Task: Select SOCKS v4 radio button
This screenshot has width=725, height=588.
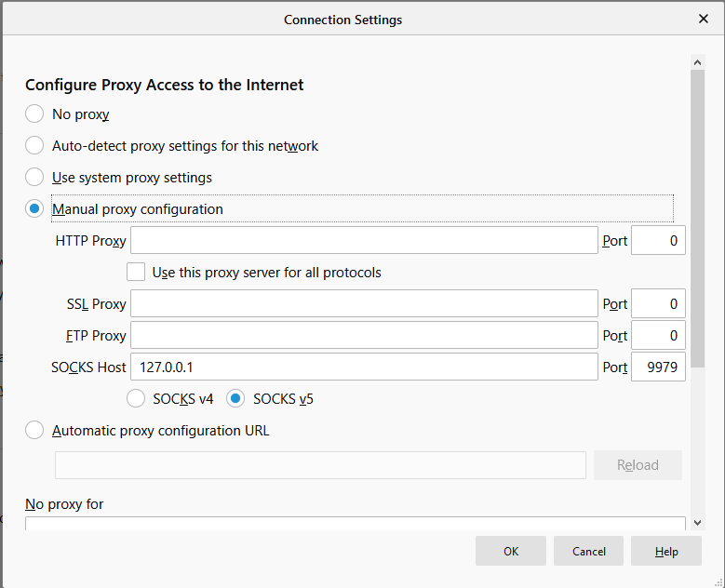Action: coord(136,398)
